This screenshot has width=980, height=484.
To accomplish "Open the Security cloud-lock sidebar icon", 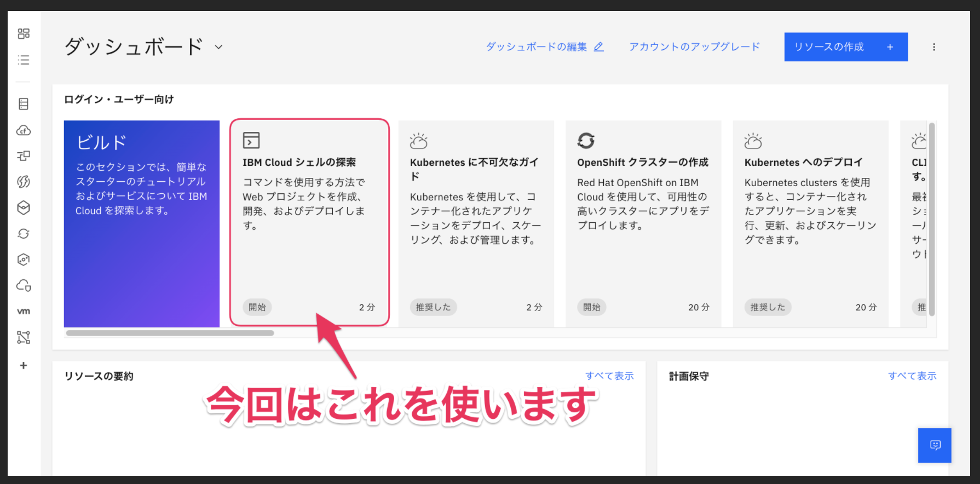I will (24, 285).
